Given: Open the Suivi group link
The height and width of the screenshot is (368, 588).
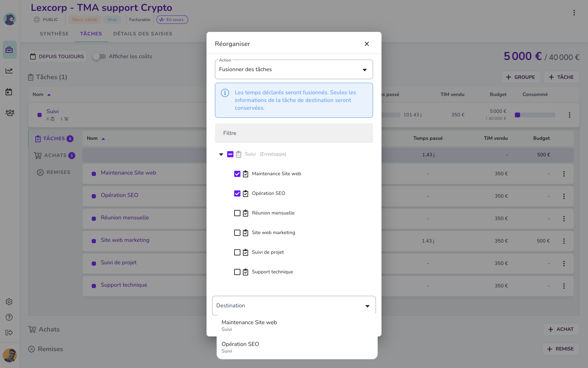Looking at the screenshot, I should click(x=52, y=111).
